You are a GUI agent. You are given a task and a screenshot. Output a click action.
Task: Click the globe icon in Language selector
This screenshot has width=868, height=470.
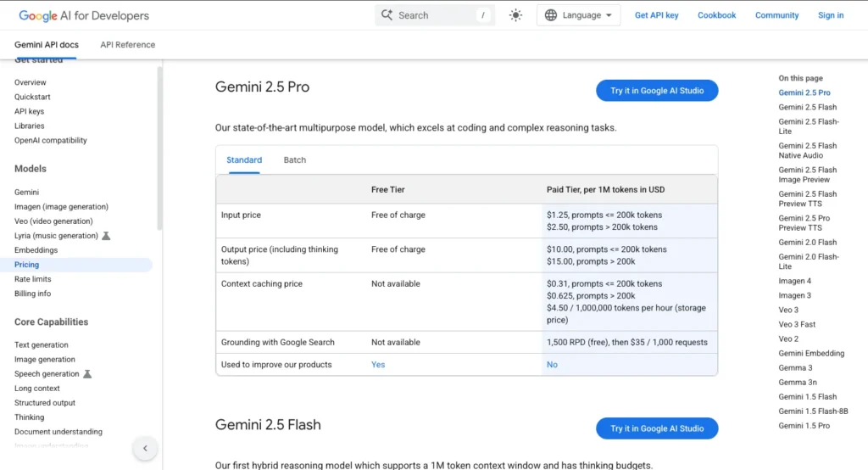coord(551,15)
